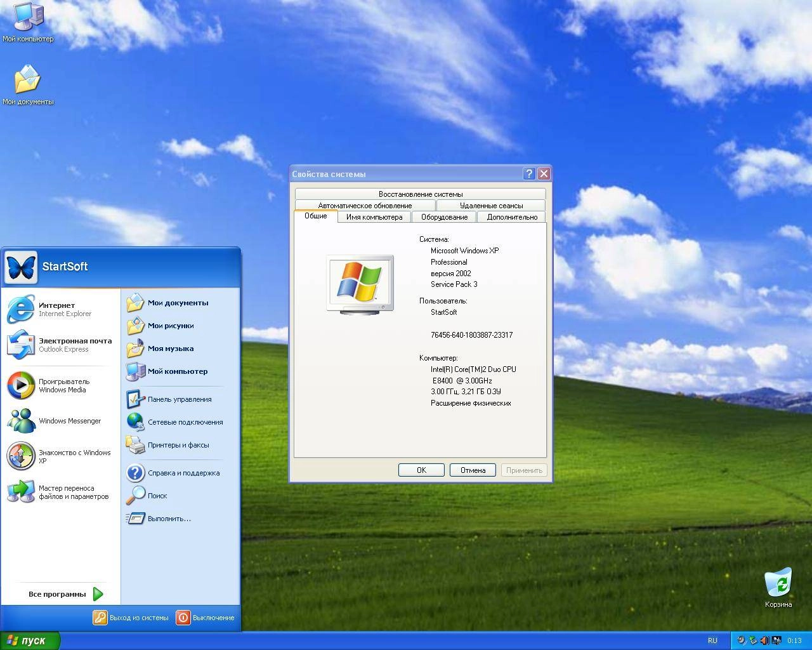Click the пуск Start button
The height and width of the screenshot is (650, 812).
[30, 640]
